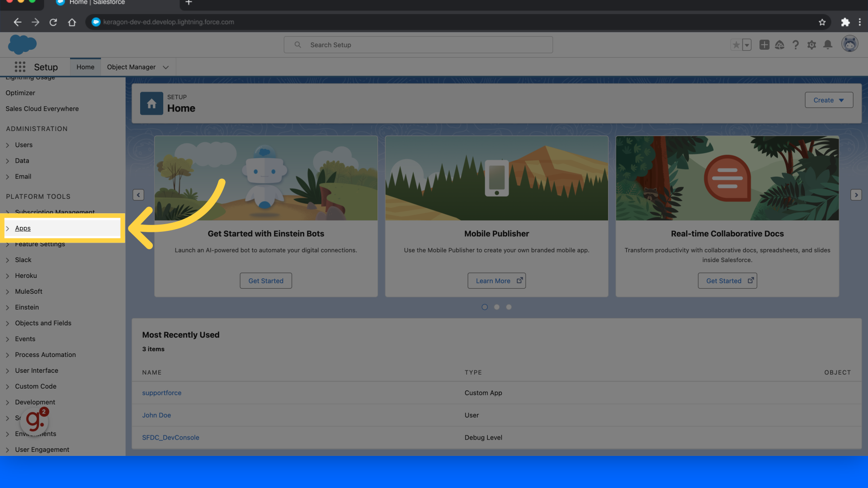This screenshot has width=868, height=488.
Task: Open browser extensions puzzle icon
Action: (845, 22)
